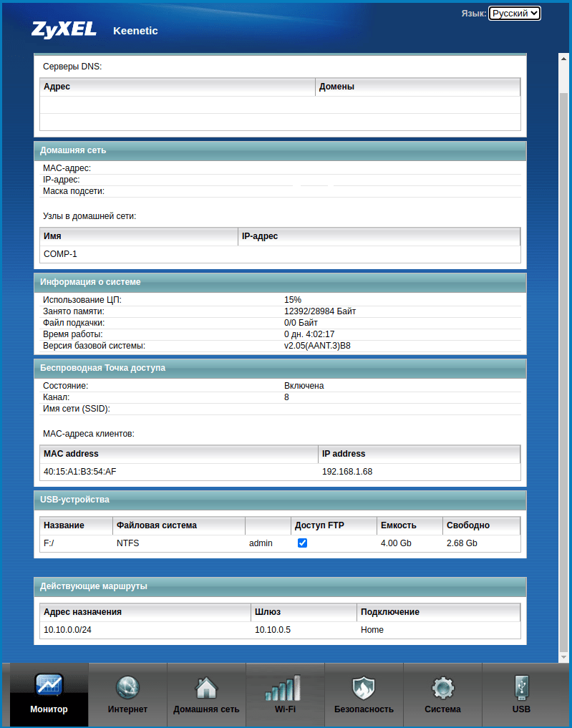This screenshot has height=728, width=572.
Task: Click the gateway 10.10.0.5
Action: (x=273, y=630)
